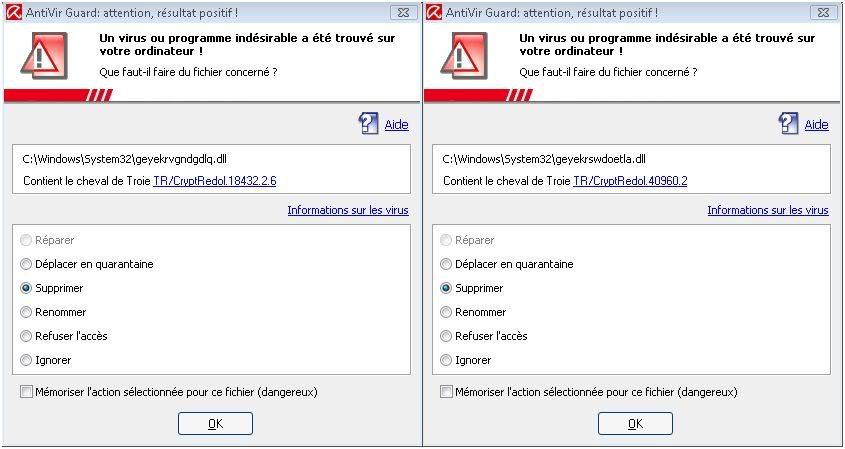Open the TR/CryptRedol.40960.2 trojan link

[630, 181]
